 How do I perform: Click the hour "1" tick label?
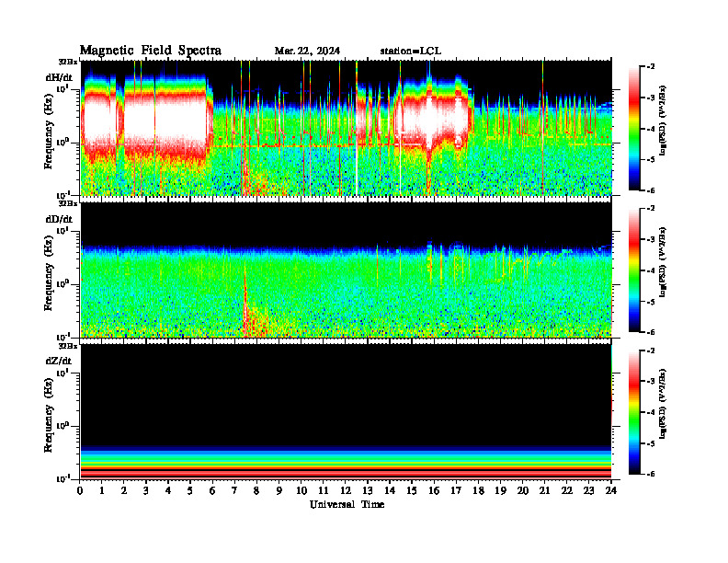click(102, 490)
